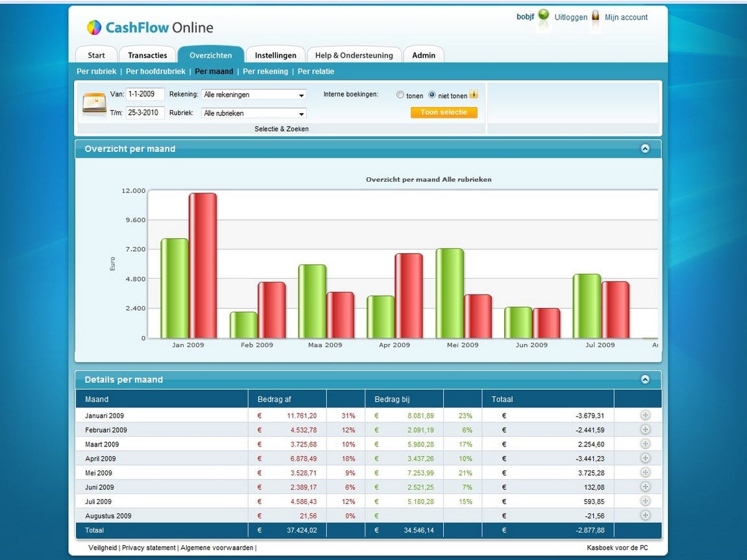This screenshot has width=747, height=560.
Task: Open the Rekening 'Alle rekeningen' dropdown
Action: 254,95
